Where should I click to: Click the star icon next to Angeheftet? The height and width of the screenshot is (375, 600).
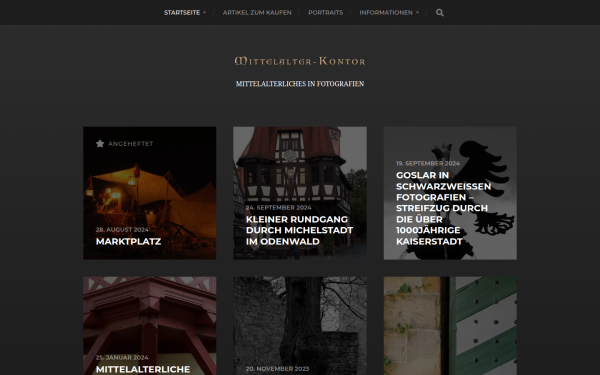pyautogui.click(x=100, y=143)
